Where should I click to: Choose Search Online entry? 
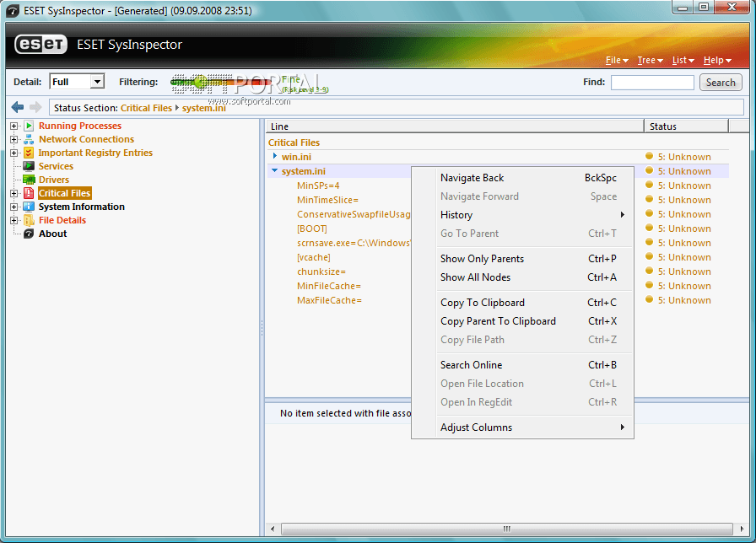(x=522, y=365)
